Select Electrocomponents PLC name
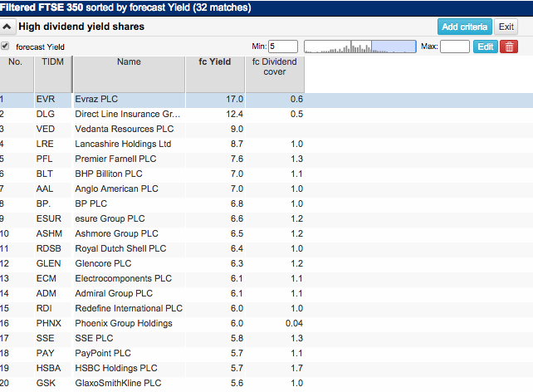 124,279
